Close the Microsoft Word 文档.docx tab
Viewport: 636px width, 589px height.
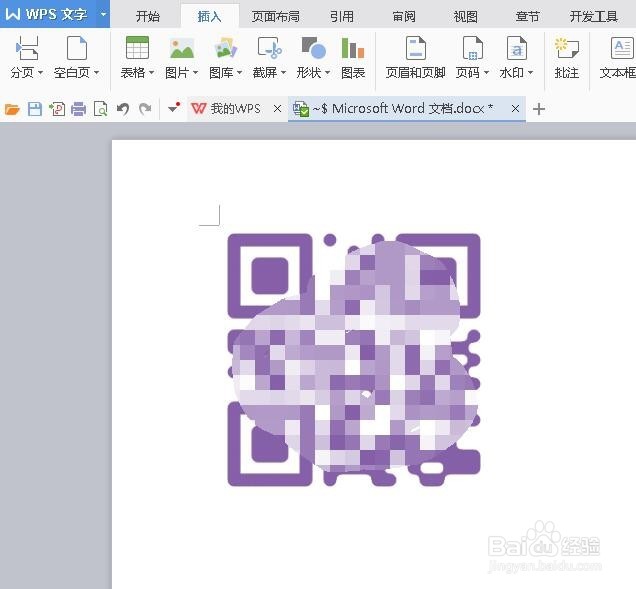coord(515,109)
